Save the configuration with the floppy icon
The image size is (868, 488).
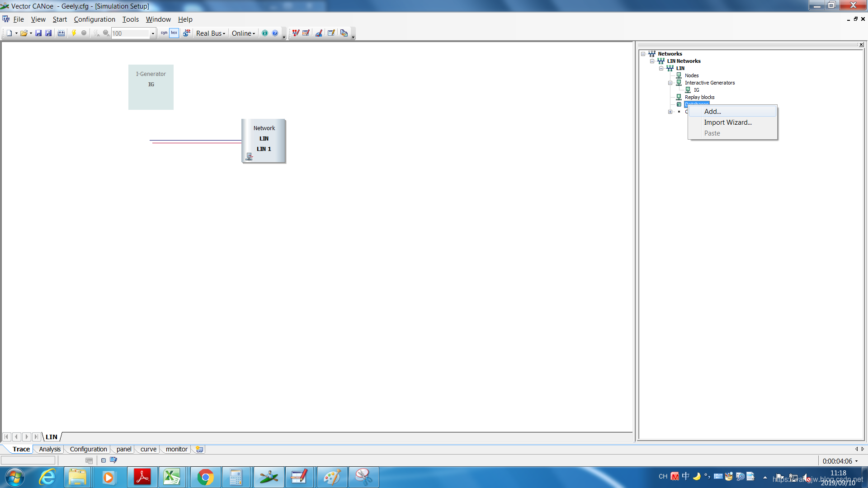click(x=38, y=33)
